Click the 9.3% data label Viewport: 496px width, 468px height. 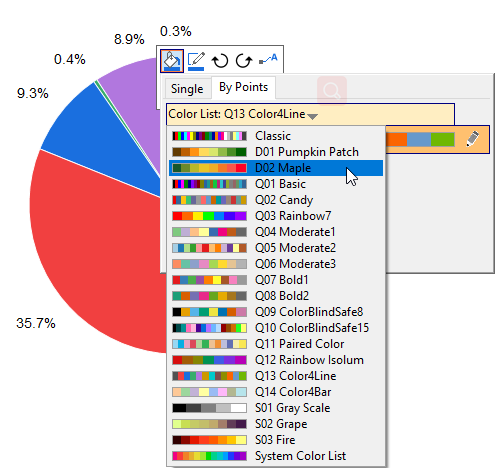coord(33,93)
